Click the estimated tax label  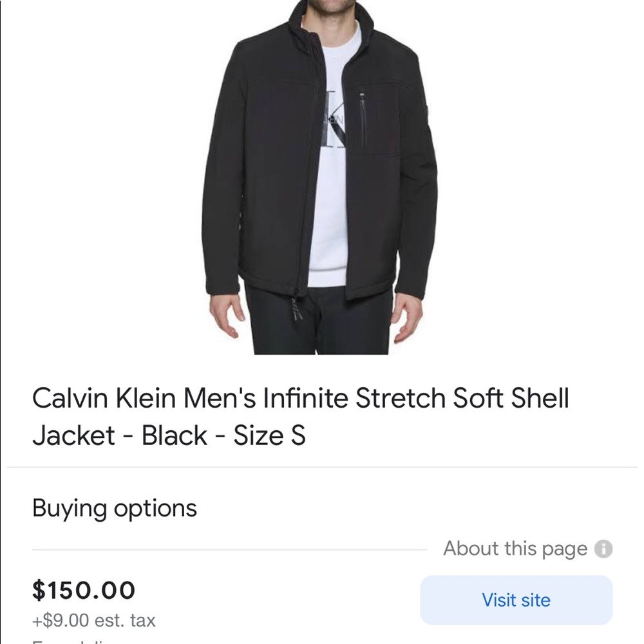point(93,620)
